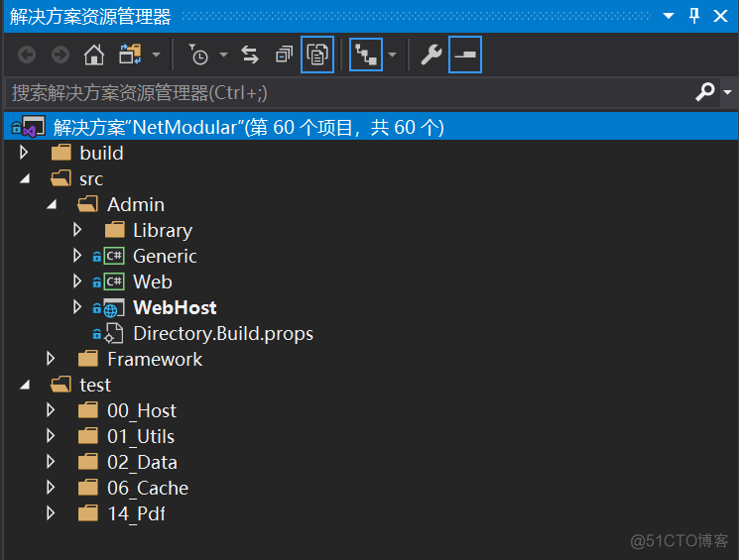Click the C# icon of Generic project
Viewport: 739px width, 560px height.
pos(114,256)
